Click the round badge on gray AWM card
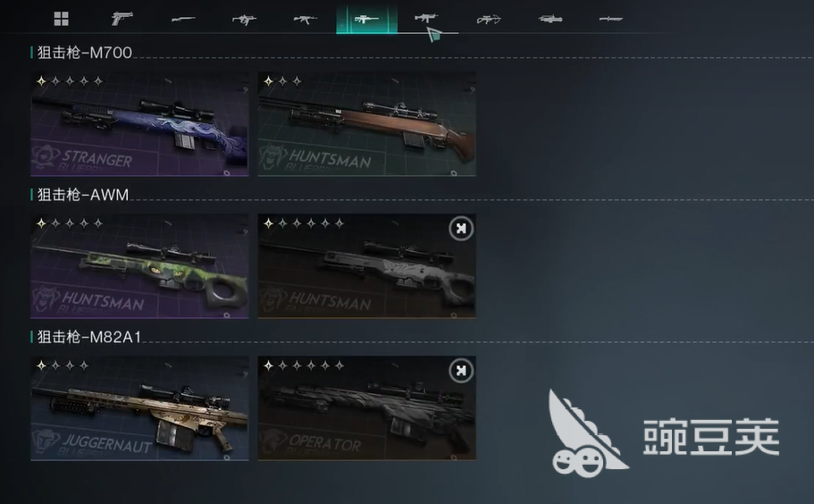The height and width of the screenshot is (504, 814). coord(461,229)
